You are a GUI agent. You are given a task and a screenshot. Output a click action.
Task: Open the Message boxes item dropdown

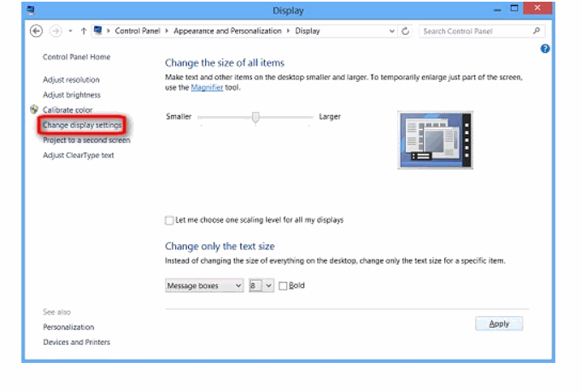tap(204, 286)
